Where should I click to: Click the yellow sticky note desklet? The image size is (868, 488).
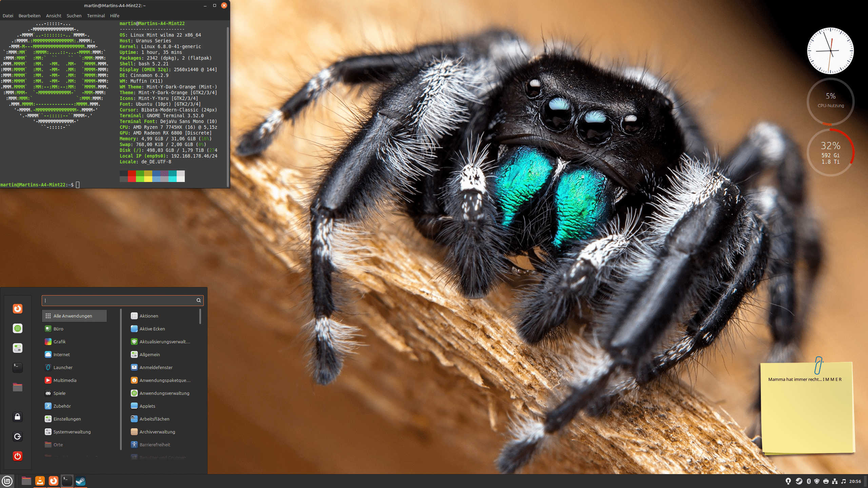click(x=807, y=408)
